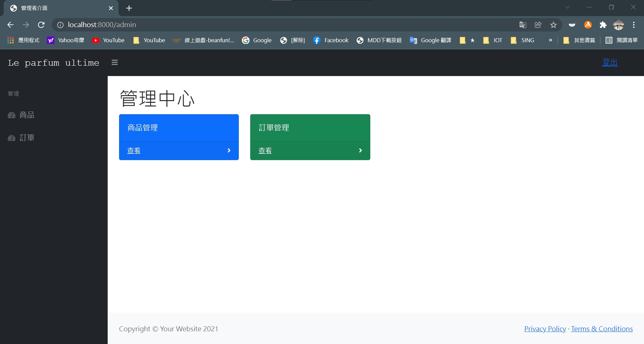The width and height of the screenshot is (644, 344).
Task: Click the translate page icon
Action: coord(523,25)
